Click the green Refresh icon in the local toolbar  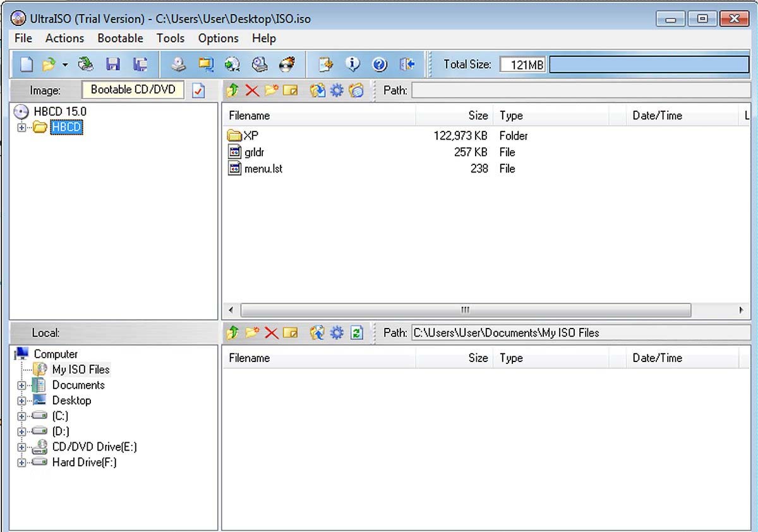(357, 332)
